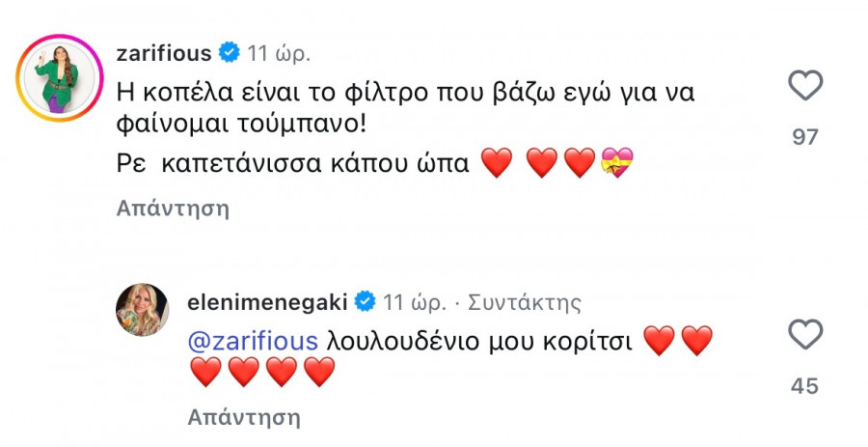Click the verified badge next to zarifious
The height and width of the screenshot is (447, 868).
[x=229, y=52]
